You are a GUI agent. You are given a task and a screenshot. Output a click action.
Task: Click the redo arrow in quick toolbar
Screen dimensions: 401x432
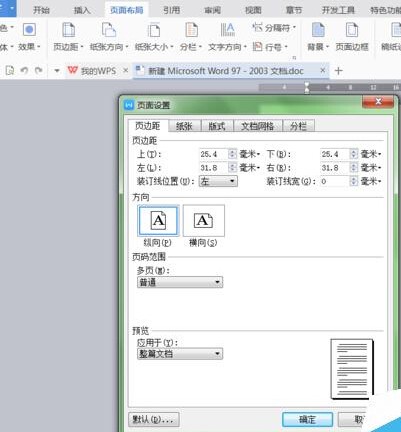(x=39, y=70)
